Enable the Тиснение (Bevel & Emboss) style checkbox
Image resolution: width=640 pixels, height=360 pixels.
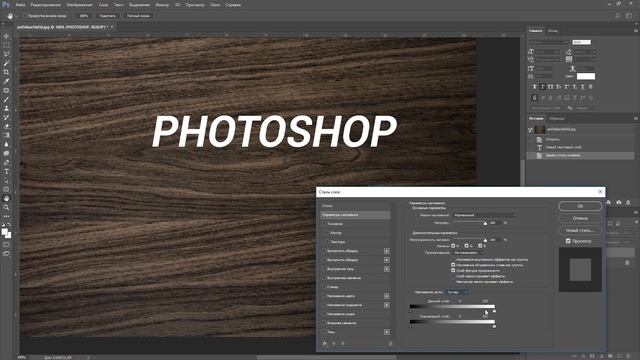coord(324,224)
